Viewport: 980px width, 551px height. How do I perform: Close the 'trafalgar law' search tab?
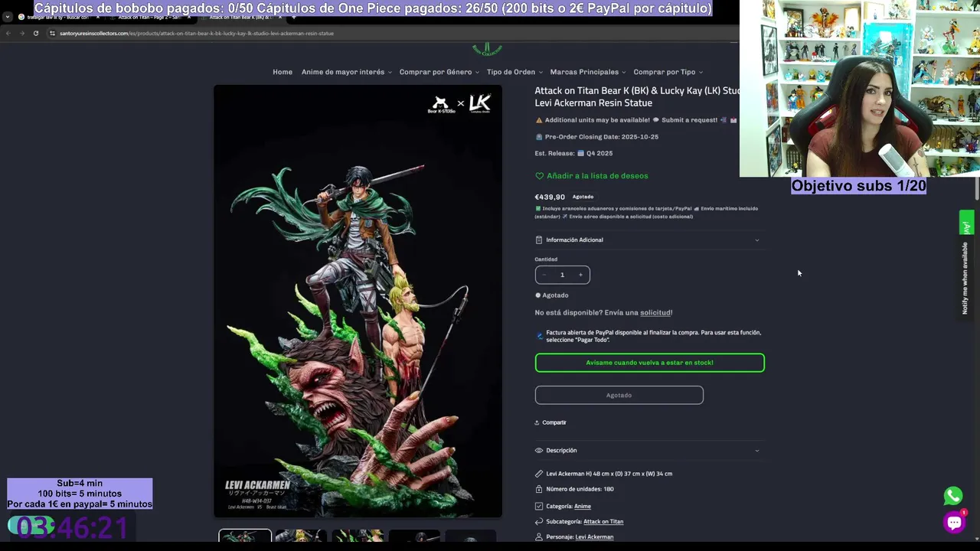[98, 17]
